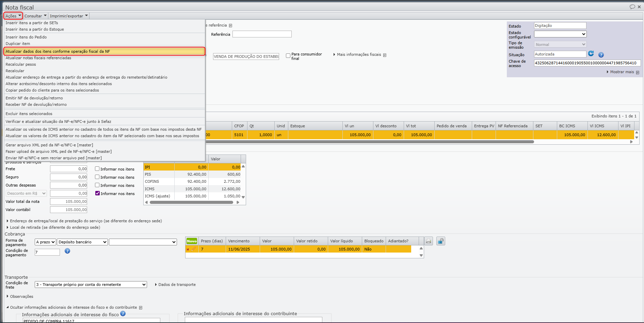Click printer icon beside installments table
Viewport: 644px width, 323px height.
[429, 241]
